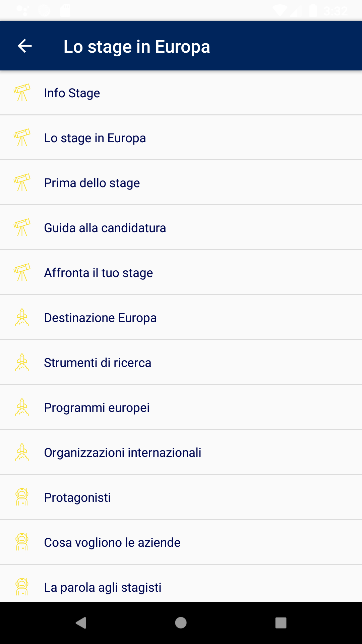The height and width of the screenshot is (644, 362).
Task: Open Programmi europei entry
Action: (97, 408)
